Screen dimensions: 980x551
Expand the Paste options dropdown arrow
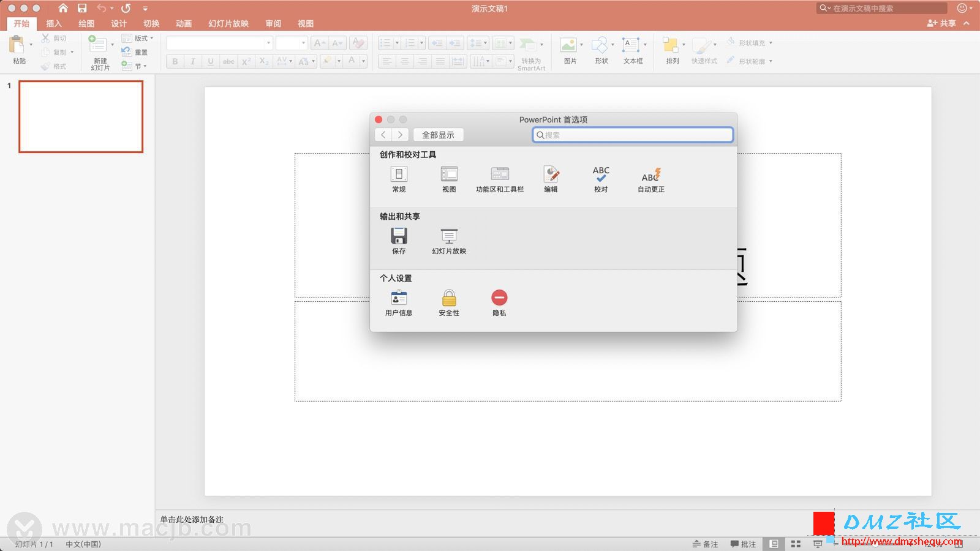[31, 45]
